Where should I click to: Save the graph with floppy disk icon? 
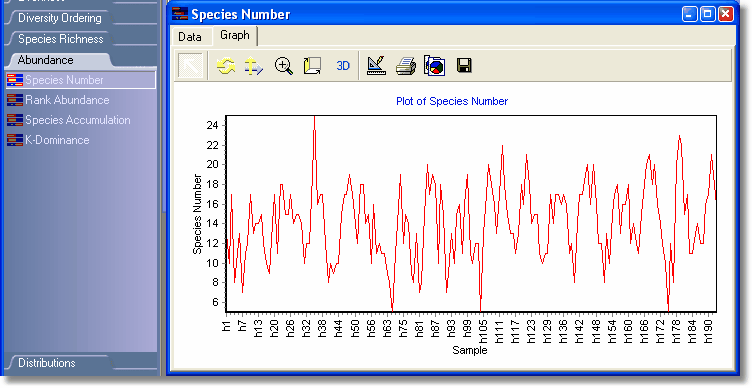pyautogui.click(x=464, y=66)
